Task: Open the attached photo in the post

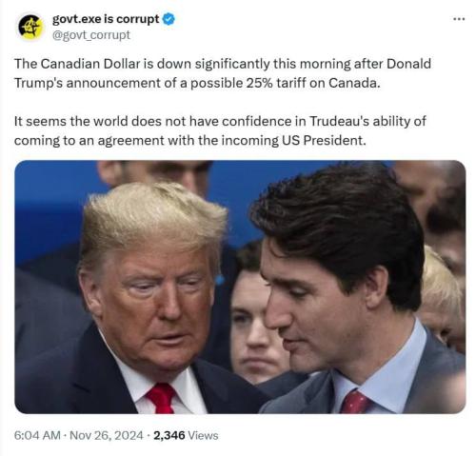Action: tap(240, 287)
